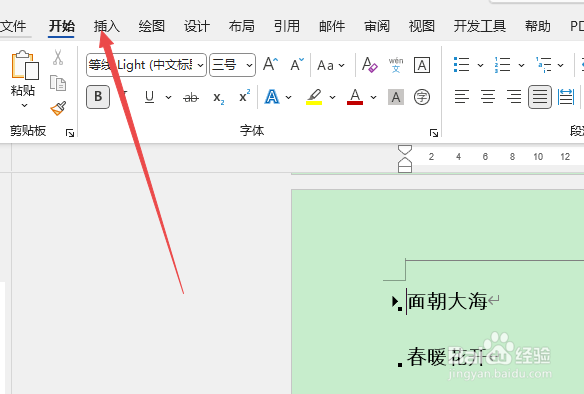Switch to the 审阅 Review tab
584x394 pixels.
[377, 26]
